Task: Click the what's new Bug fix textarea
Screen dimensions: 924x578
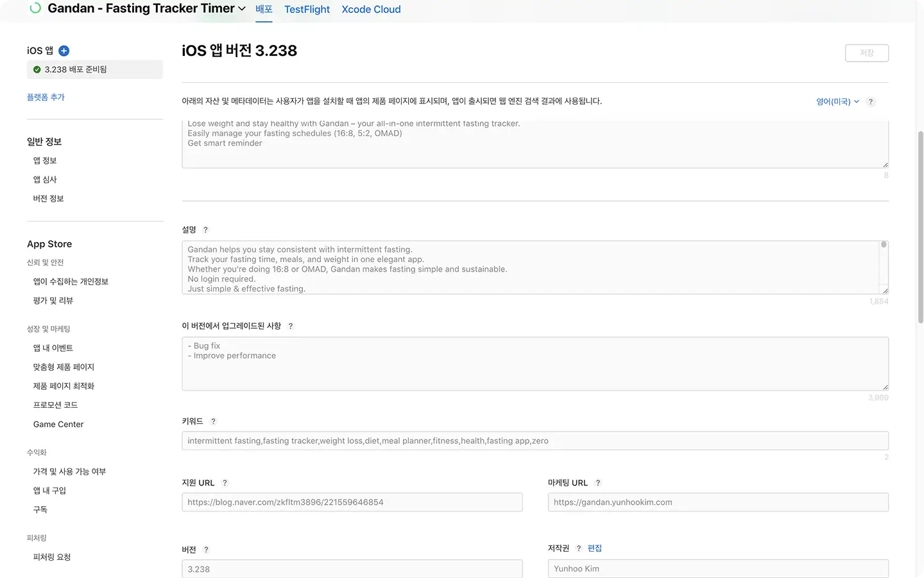Action: coord(535,363)
